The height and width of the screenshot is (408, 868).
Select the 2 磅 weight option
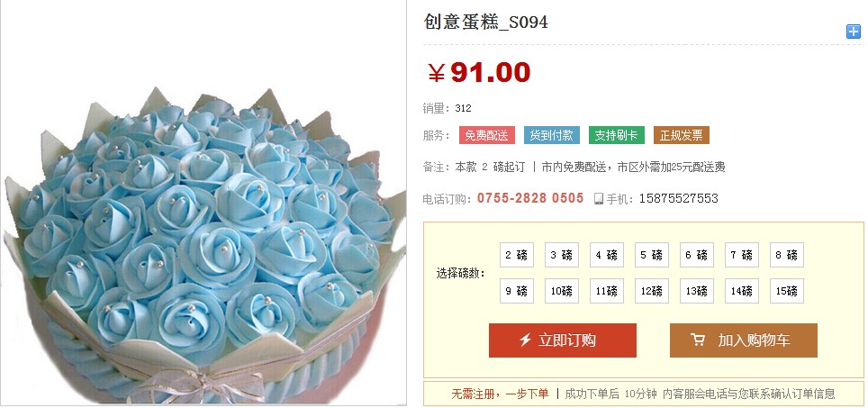[517, 255]
